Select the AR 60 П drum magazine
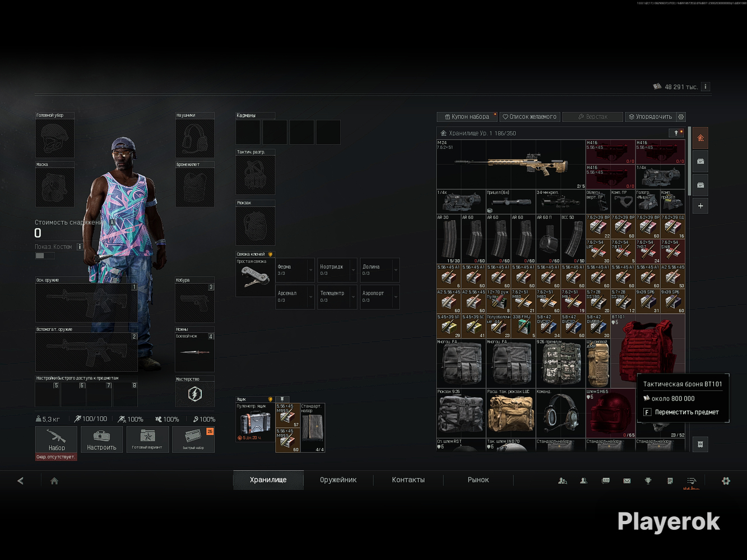This screenshot has height=560, width=747. pos(548,239)
